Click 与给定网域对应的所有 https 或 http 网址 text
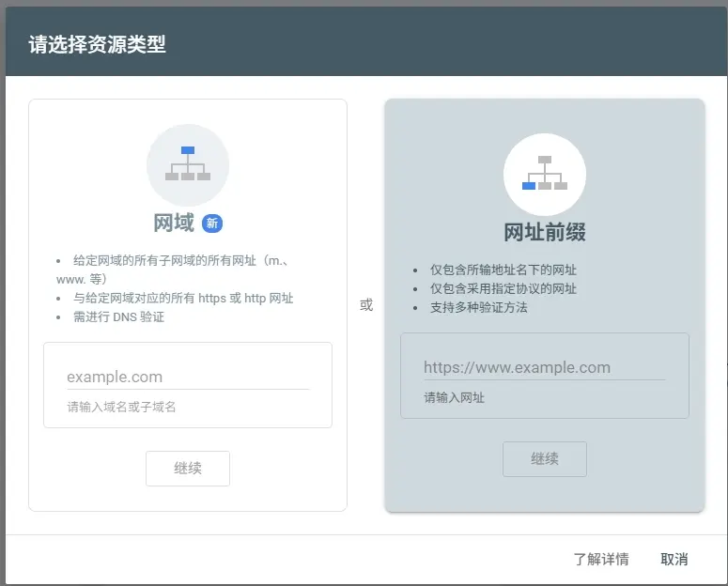 coord(183,298)
